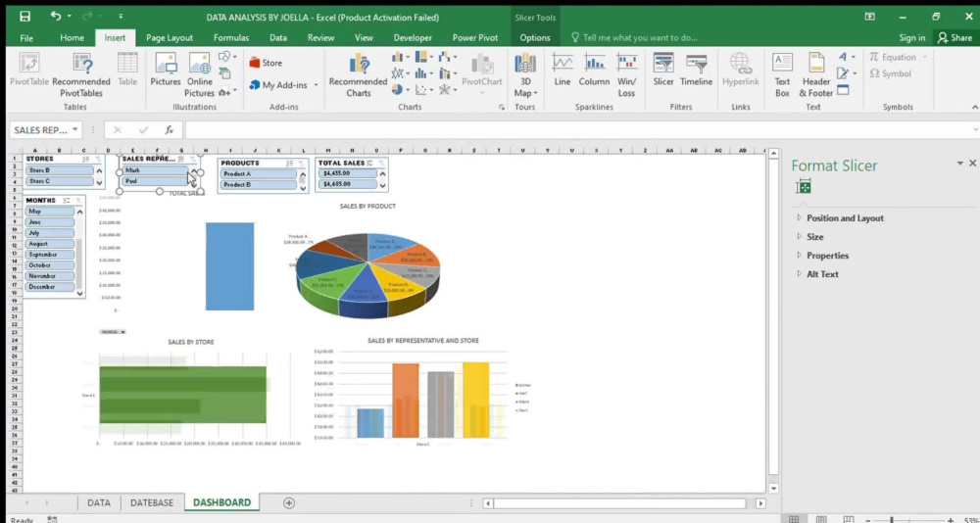
Task: Click the Hyperlink icon
Action: point(741,70)
